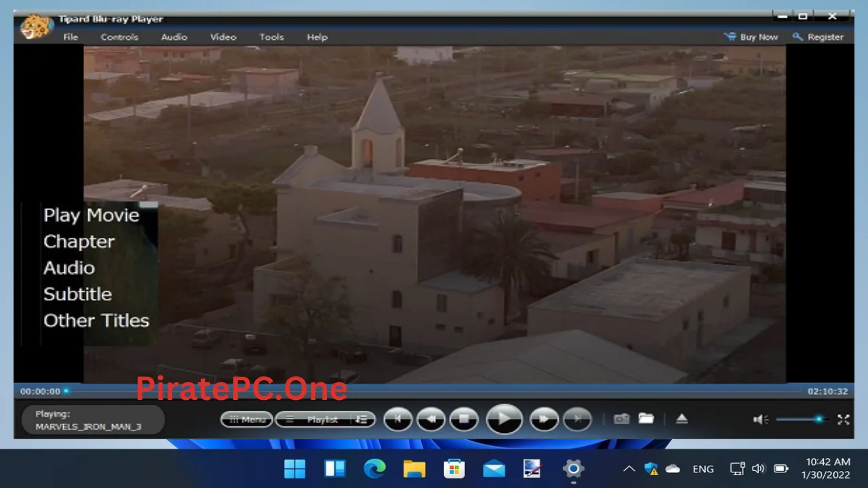Open File Explorer from taskbar

click(x=414, y=468)
